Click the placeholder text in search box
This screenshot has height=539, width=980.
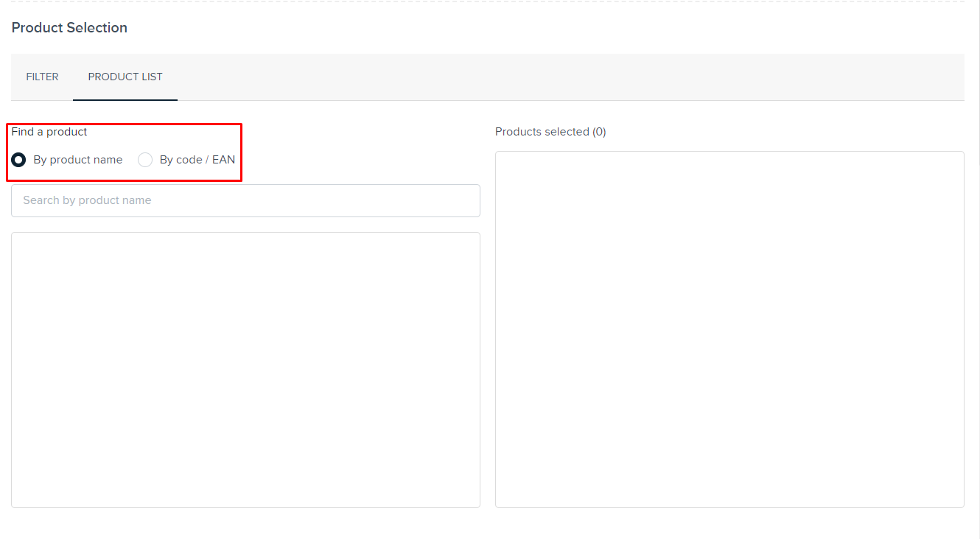[x=87, y=200]
